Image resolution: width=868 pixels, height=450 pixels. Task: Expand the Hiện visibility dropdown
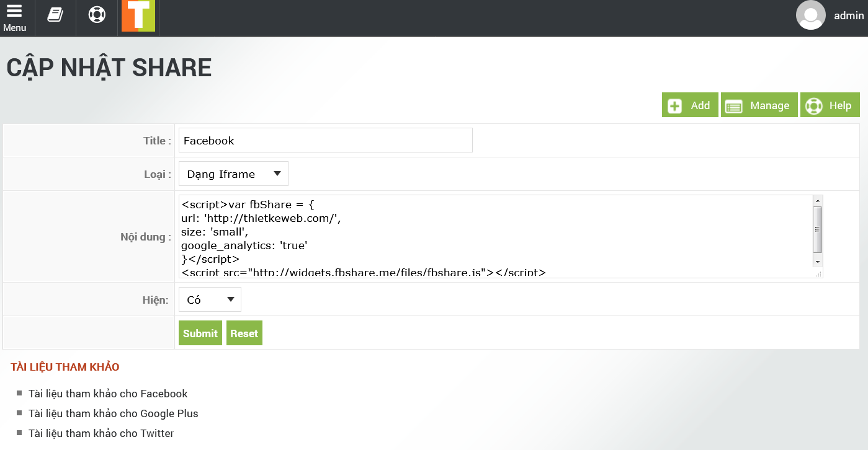click(210, 300)
